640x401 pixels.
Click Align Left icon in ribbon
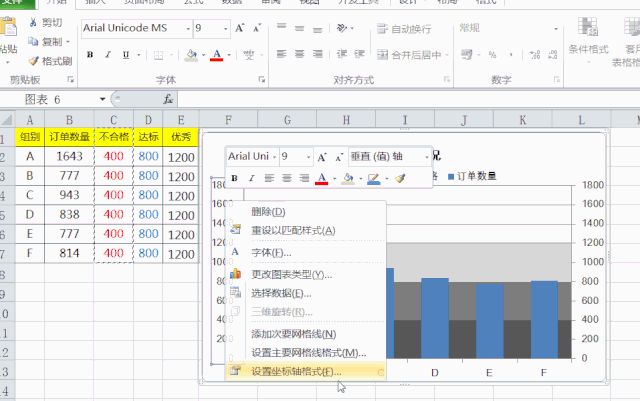point(282,54)
